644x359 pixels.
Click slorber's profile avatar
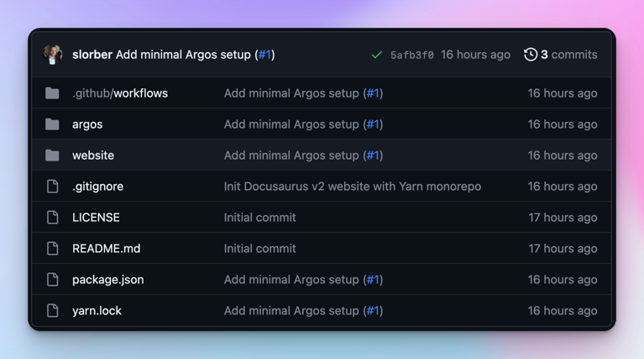pos(53,55)
